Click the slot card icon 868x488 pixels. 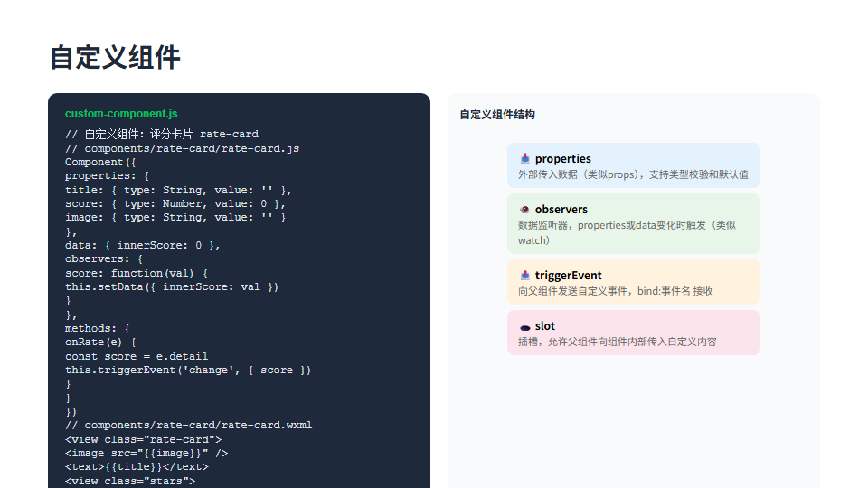pyautogui.click(x=524, y=326)
